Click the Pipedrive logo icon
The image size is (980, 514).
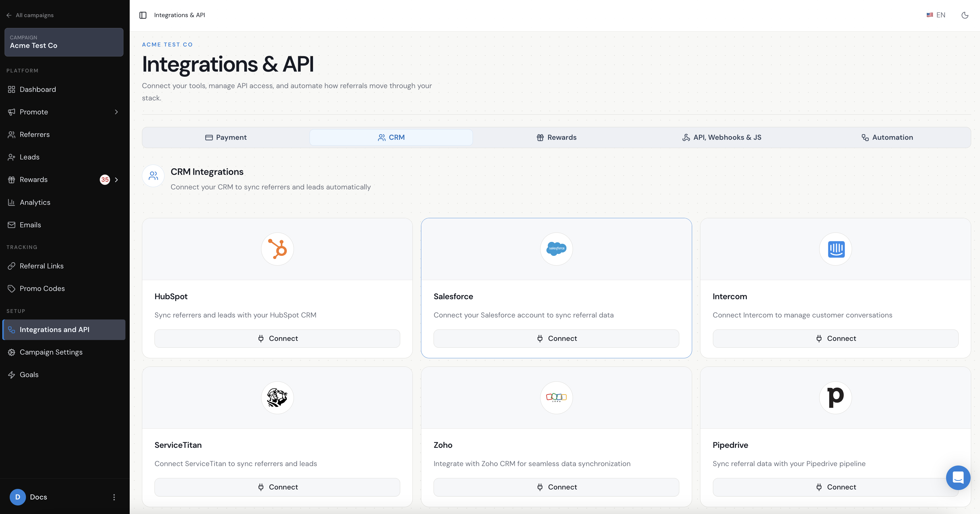pos(835,398)
